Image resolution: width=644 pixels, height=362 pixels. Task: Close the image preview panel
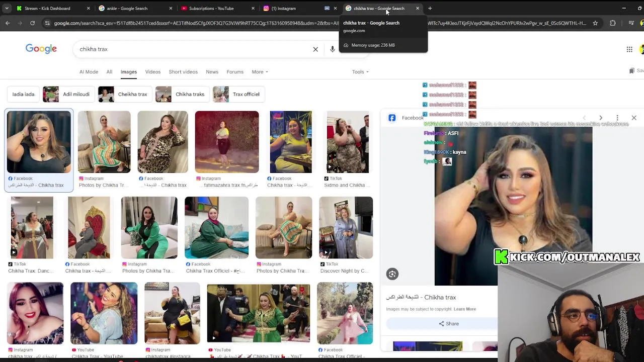(634, 118)
